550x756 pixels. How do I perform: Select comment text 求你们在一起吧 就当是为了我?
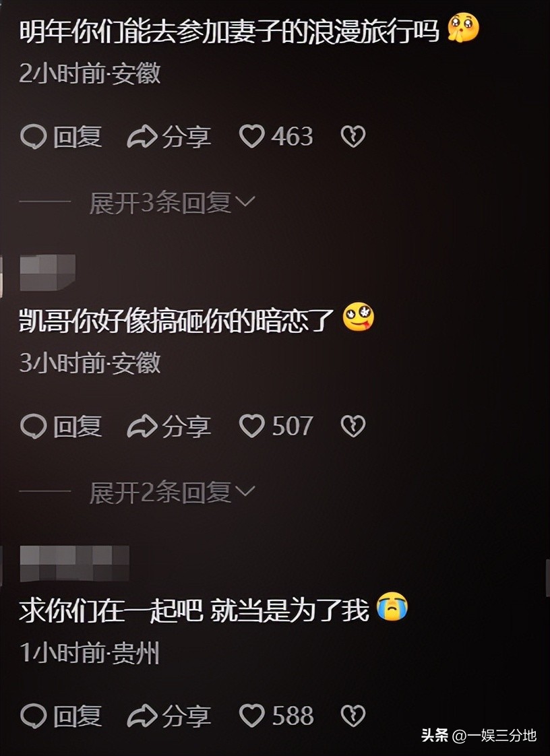point(194,610)
